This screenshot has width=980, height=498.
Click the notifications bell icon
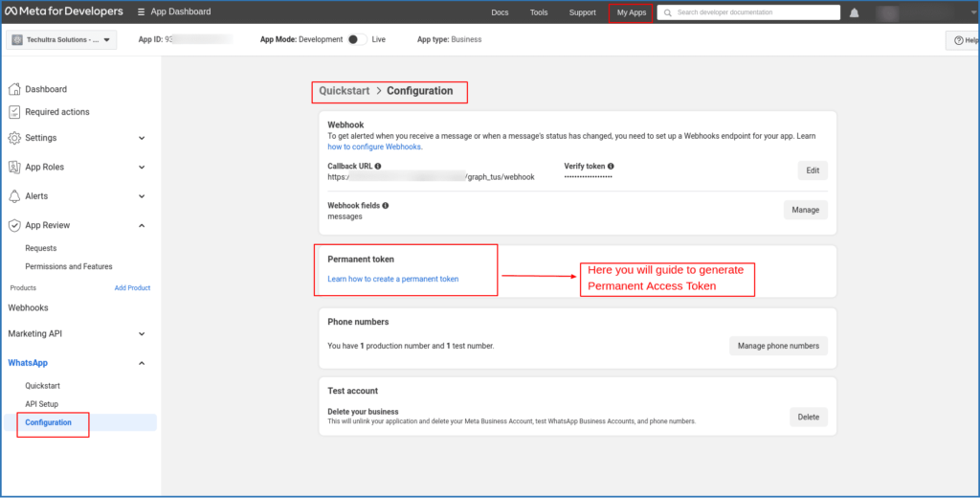tap(854, 12)
